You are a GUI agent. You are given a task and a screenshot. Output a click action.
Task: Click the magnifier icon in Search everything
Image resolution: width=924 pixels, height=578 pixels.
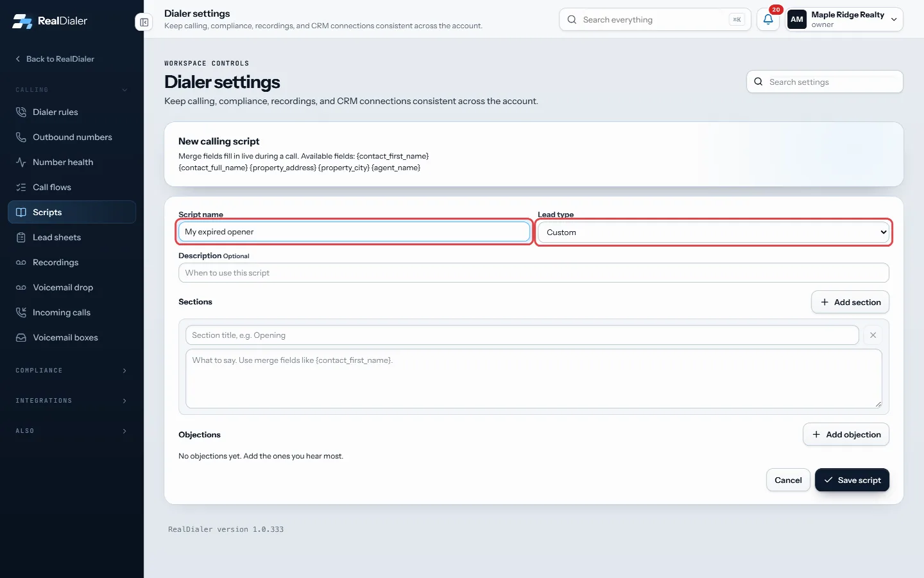[572, 20]
